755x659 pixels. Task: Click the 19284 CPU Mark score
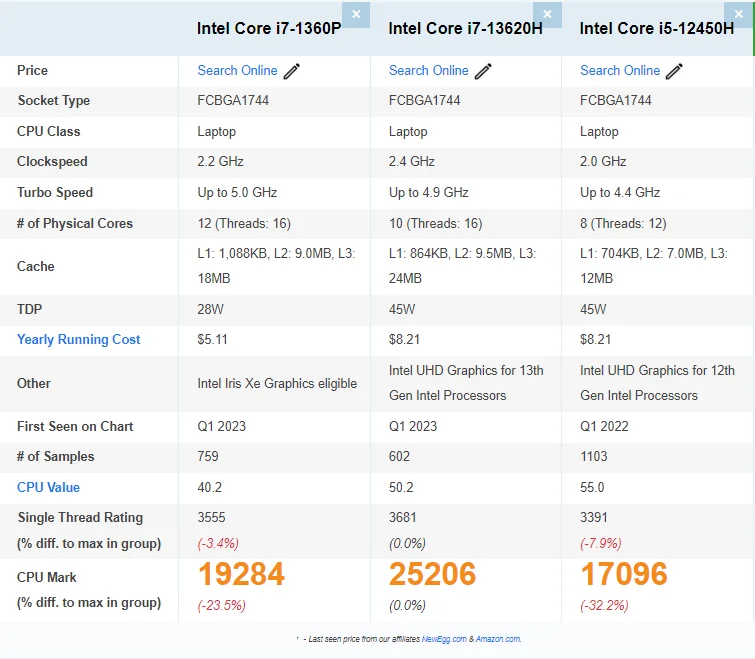(x=241, y=574)
